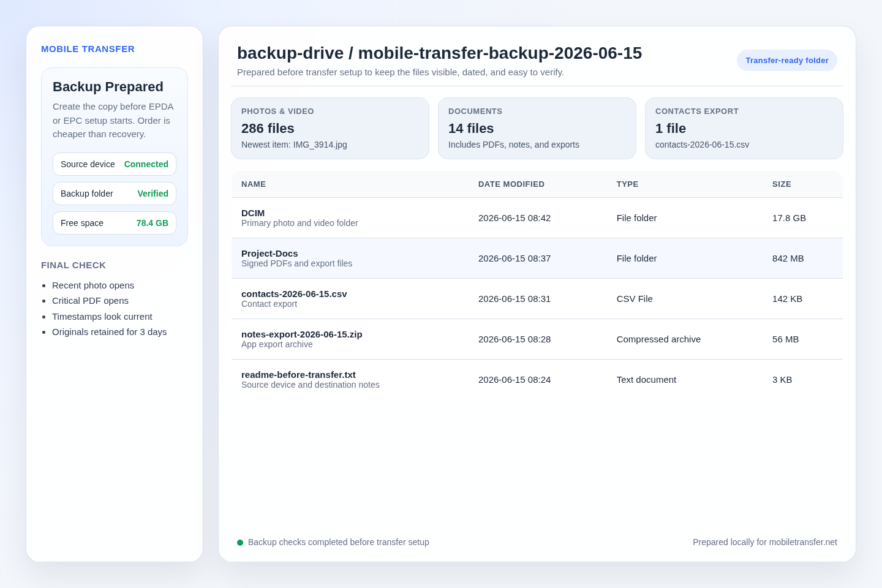The width and height of the screenshot is (882, 588).
Task: Click 'App export archive' description
Action: point(277,344)
